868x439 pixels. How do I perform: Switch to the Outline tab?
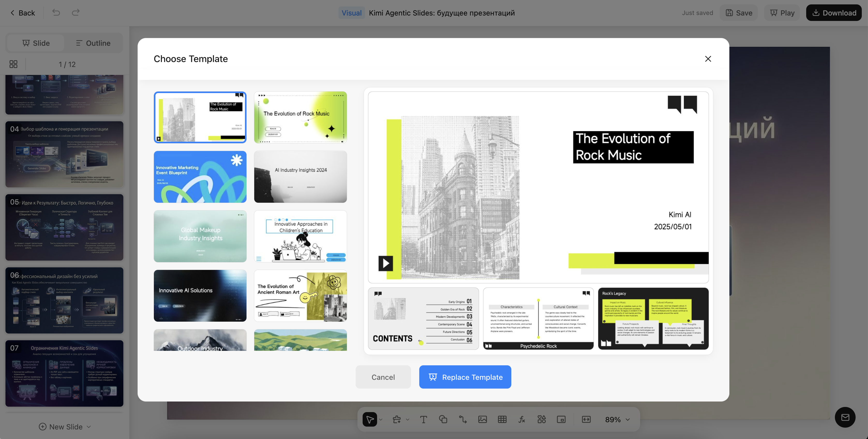click(93, 43)
